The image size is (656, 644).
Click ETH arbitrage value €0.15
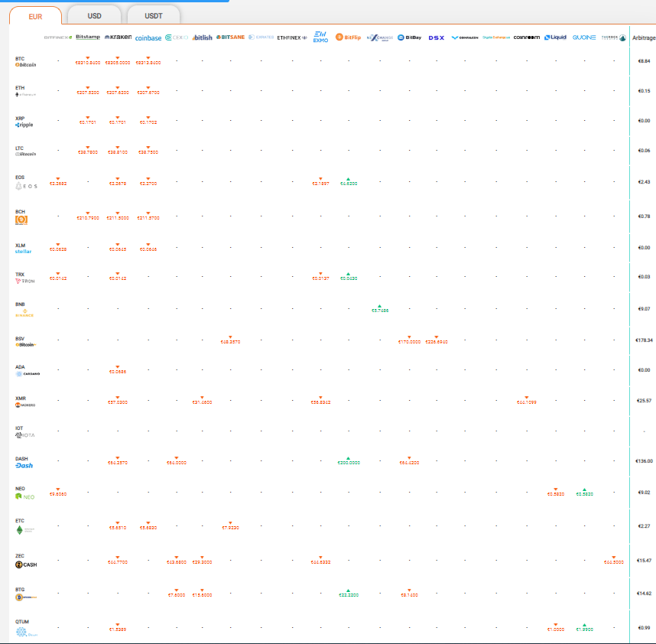644,91
